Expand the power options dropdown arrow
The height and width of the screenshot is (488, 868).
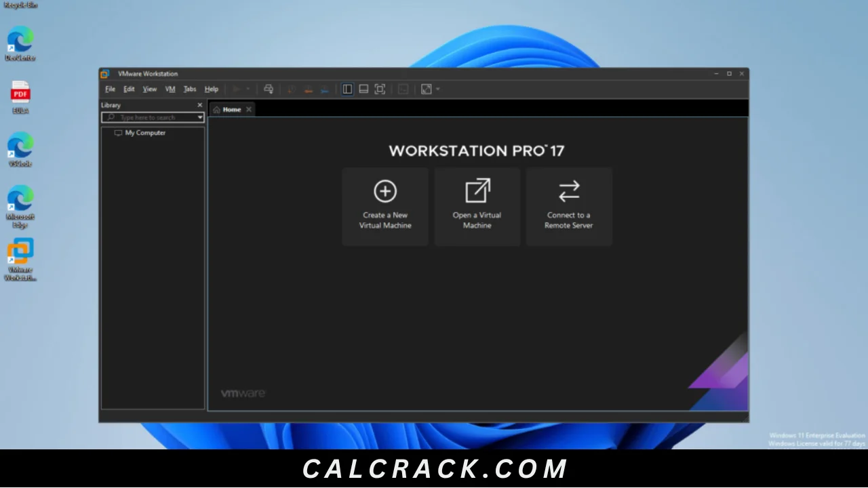(x=248, y=89)
